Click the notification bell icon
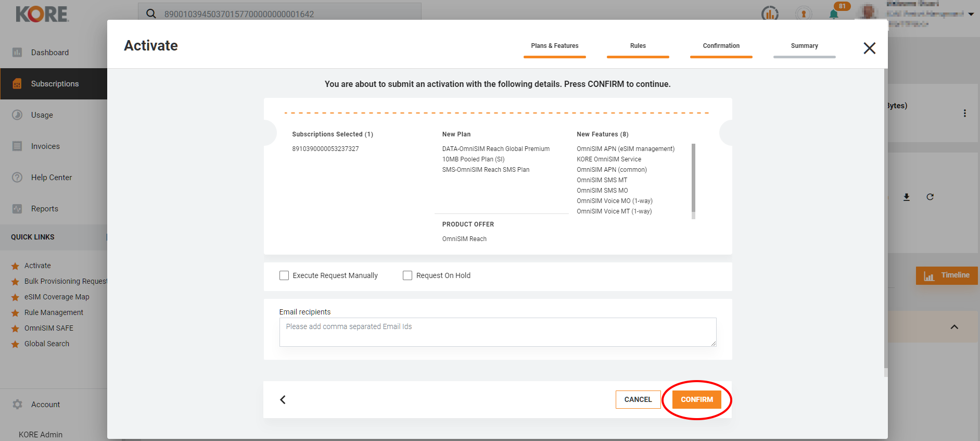 point(834,14)
